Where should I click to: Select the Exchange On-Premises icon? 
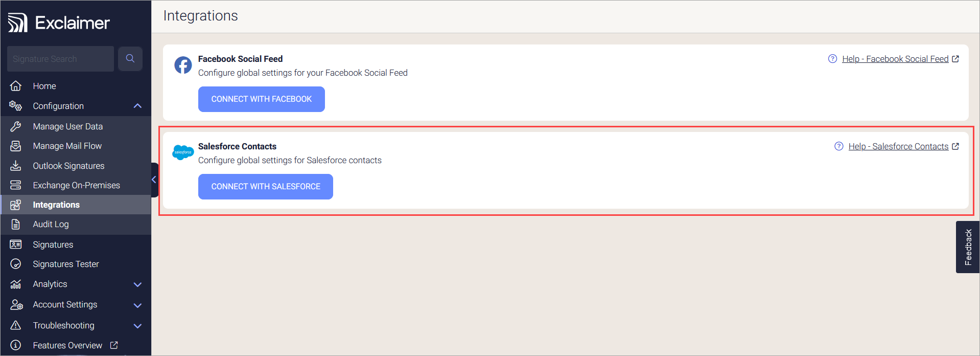click(16, 185)
